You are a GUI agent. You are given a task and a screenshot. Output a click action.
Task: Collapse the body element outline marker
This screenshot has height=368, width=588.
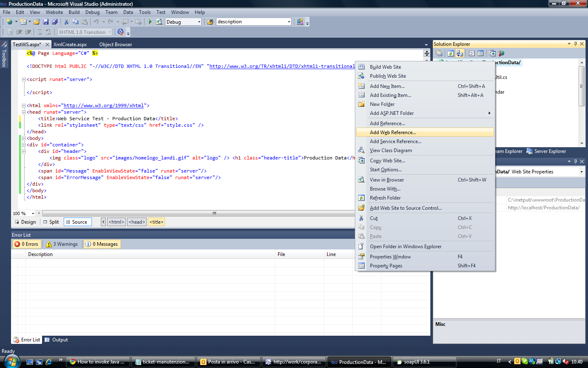click(24, 139)
